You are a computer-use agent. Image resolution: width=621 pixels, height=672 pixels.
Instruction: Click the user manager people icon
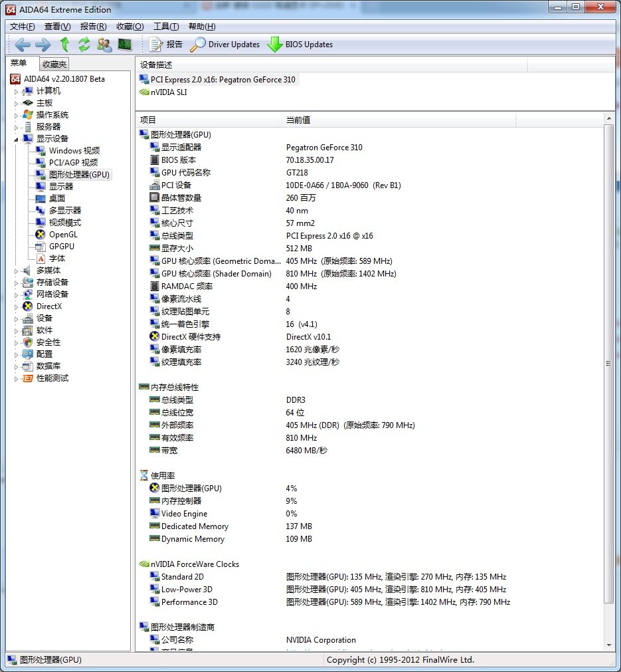click(104, 45)
